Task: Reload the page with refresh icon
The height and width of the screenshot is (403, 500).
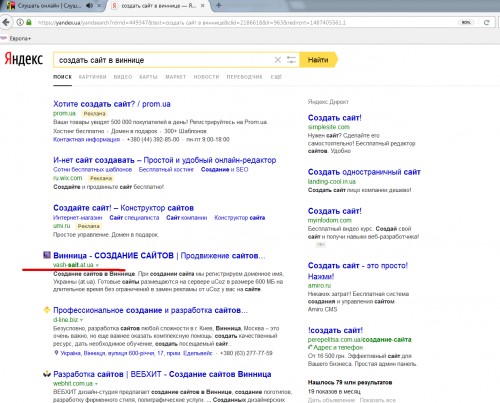Action: tap(487, 22)
